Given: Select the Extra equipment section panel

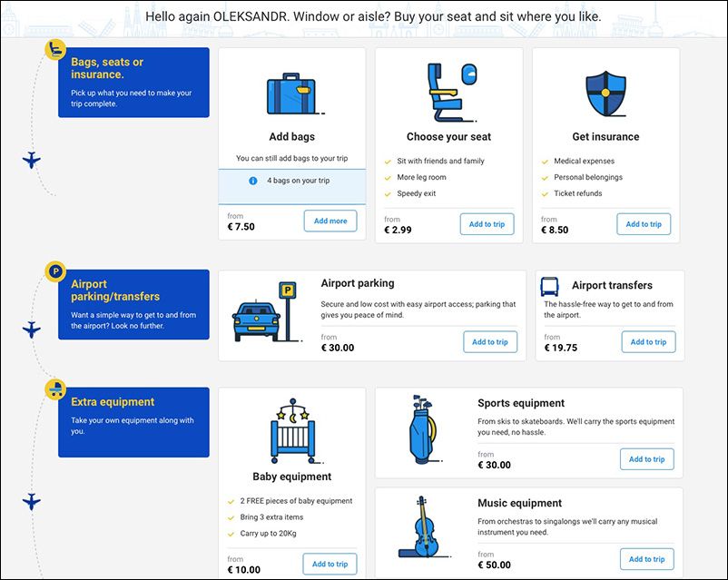Looking at the screenshot, I should 133,422.
